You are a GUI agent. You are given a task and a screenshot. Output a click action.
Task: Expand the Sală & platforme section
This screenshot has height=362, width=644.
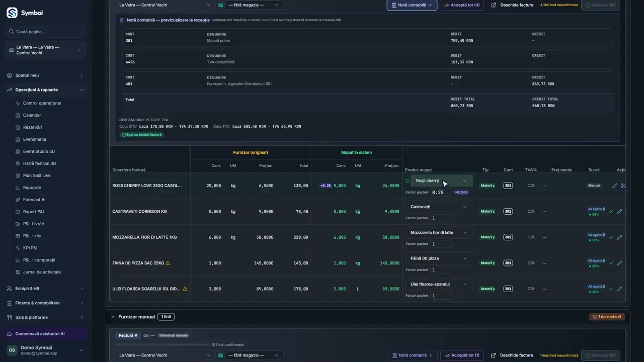click(x=45, y=317)
